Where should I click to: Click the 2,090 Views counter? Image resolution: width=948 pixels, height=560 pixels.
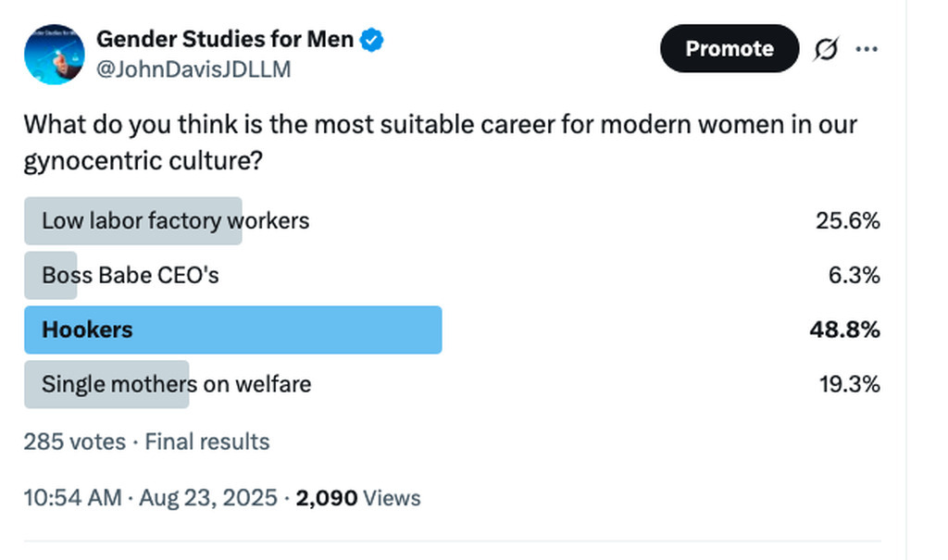[x=358, y=498]
